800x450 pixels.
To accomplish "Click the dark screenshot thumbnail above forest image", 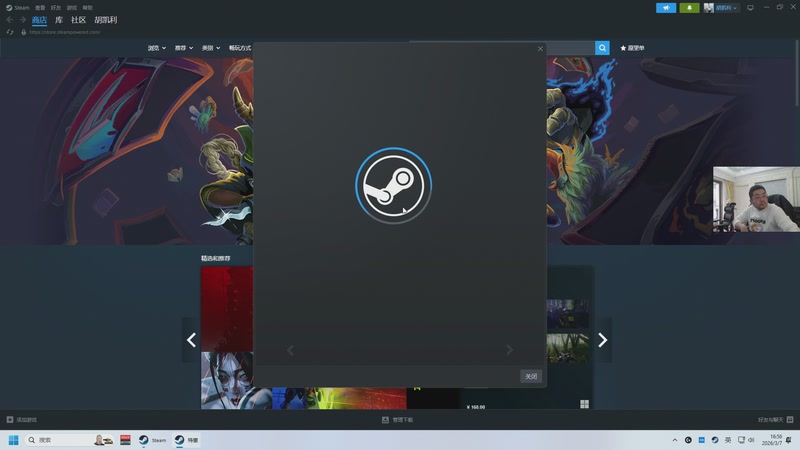I will pyautogui.click(x=567, y=314).
